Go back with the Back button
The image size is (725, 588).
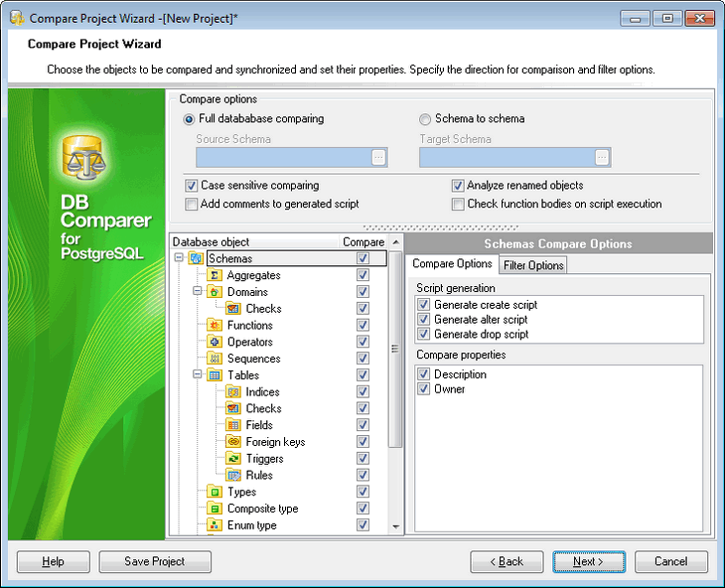tap(507, 561)
